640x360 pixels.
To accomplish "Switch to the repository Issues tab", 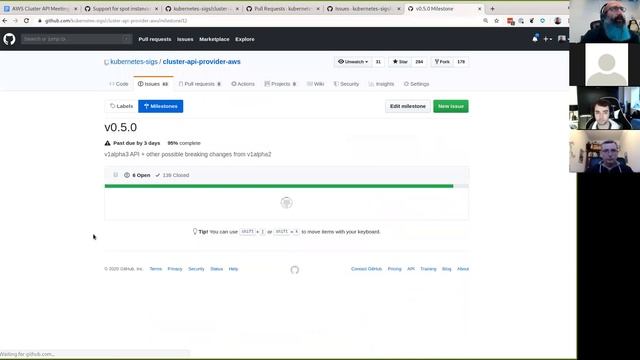I will [x=153, y=84].
